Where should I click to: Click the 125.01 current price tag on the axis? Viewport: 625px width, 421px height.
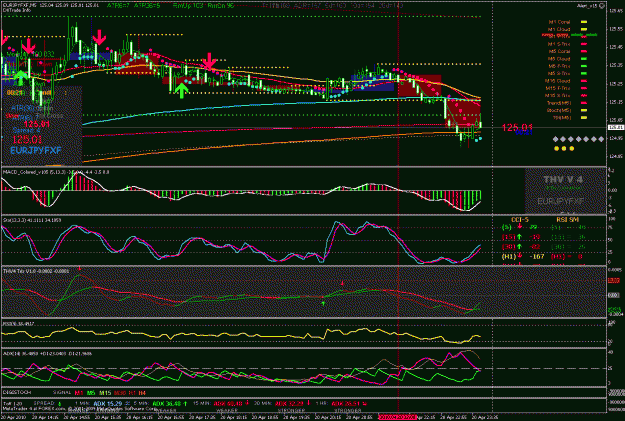click(x=616, y=128)
